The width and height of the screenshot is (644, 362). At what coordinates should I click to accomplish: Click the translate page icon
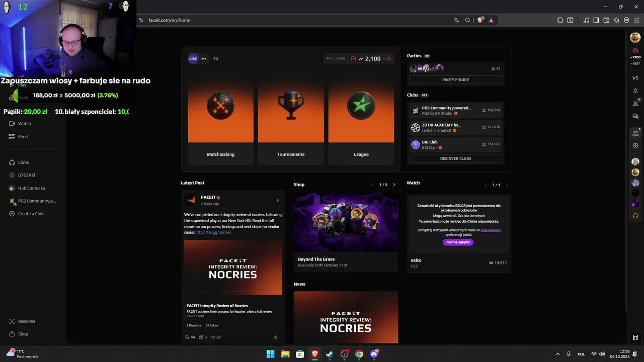pyautogui.click(x=456, y=20)
